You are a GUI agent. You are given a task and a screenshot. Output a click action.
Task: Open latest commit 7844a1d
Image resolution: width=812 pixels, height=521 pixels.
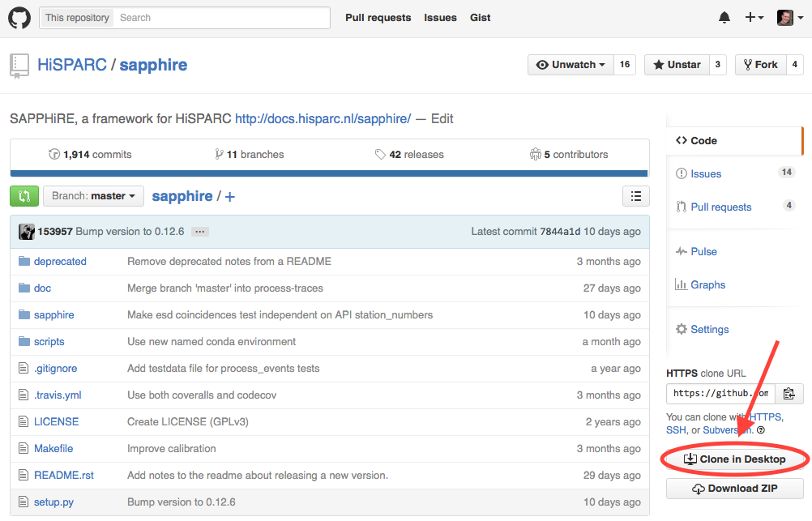(x=560, y=232)
